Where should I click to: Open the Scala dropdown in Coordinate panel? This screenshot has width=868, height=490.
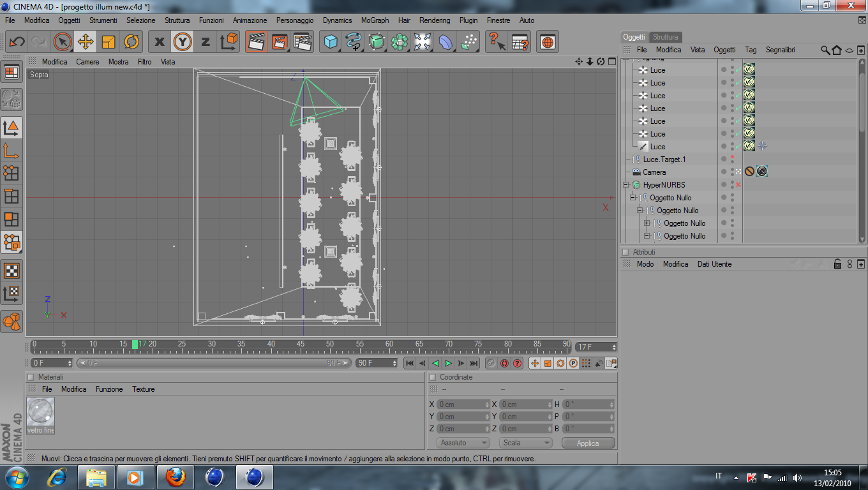click(525, 443)
